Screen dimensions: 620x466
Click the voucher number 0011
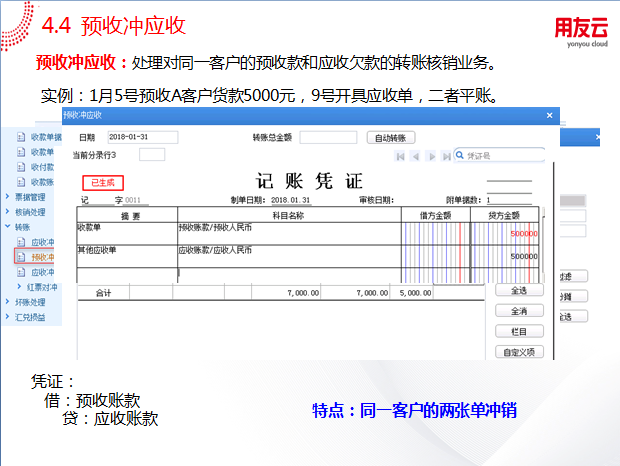(132, 200)
